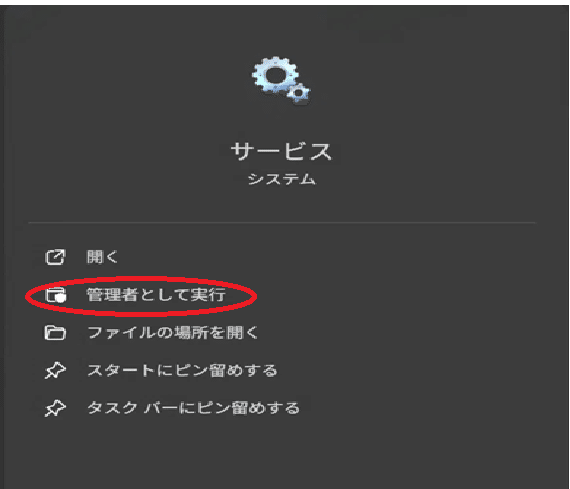Click the dark strip along the panel's left edge
This screenshot has width=570, height=489.
(x=3, y=247)
